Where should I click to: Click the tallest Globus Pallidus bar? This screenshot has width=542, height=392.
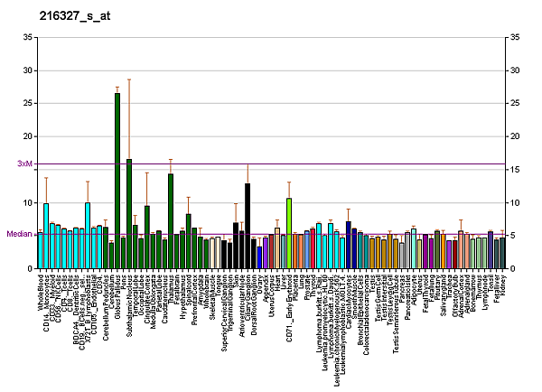(117, 181)
